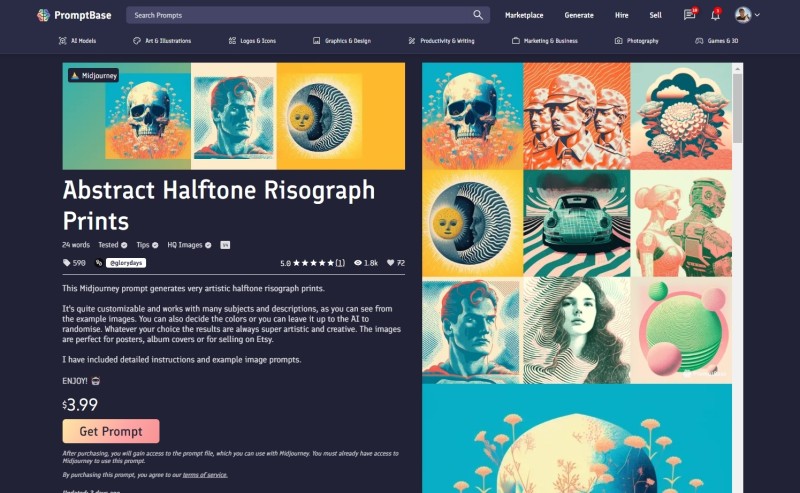Viewport: 800px width, 493px height.
Task: Favorite the prompt with the heart icon
Action: (390, 263)
